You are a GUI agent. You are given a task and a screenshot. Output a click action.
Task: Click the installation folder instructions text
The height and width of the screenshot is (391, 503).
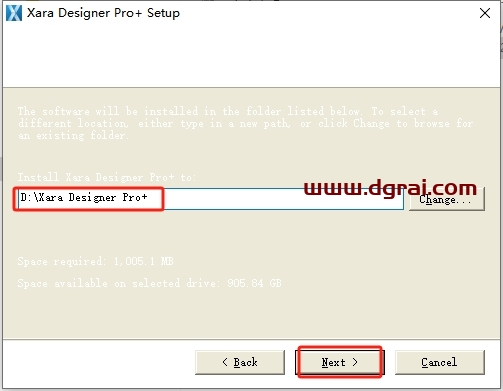(245, 123)
